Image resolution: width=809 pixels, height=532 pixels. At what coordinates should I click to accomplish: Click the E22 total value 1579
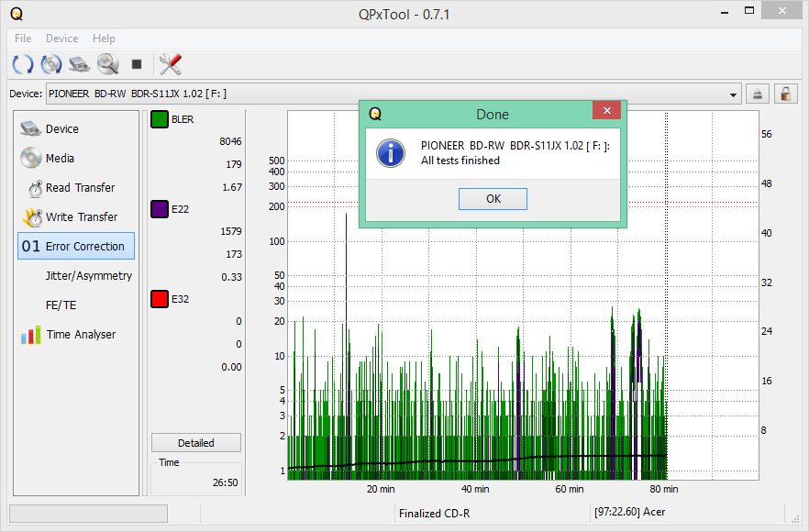pos(230,231)
